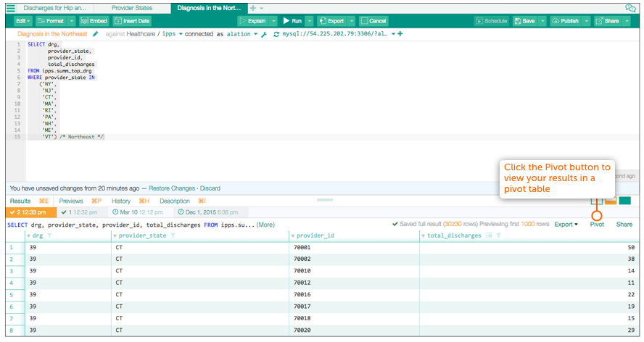Image resolution: width=644 pixels, height=342 pixels.
Task: Switch to Discharges for Hip tab
Action: (55, 8)
